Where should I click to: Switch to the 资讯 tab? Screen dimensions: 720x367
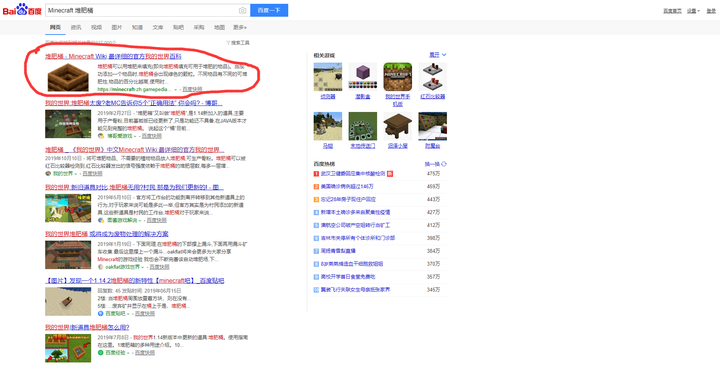coord(76,28)
